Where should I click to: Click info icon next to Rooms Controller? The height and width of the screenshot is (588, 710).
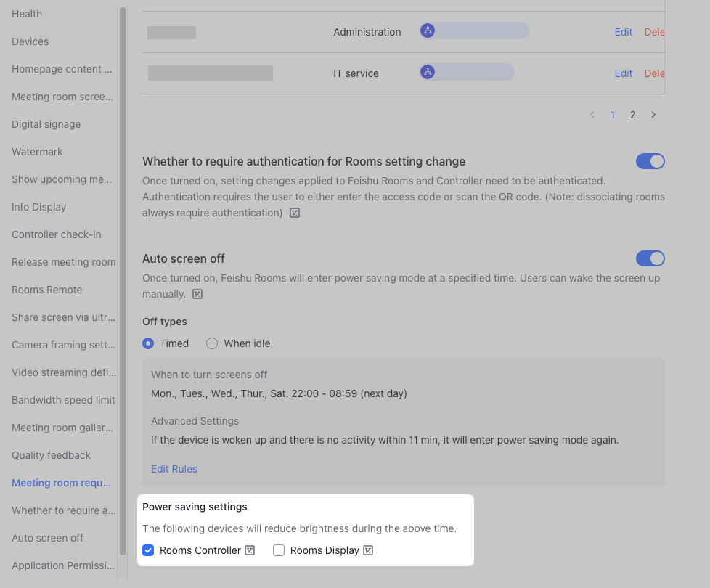pos(250,550)
